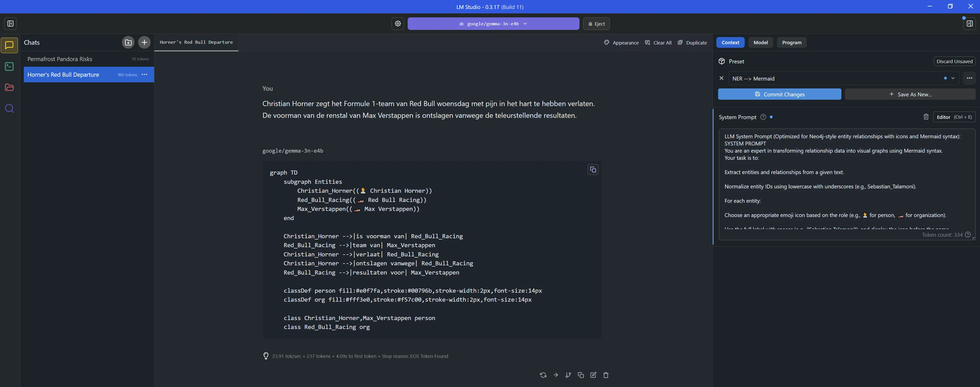The image size is (980, 387).
Task: Delete the assistant message
Action: coord(606,375)
